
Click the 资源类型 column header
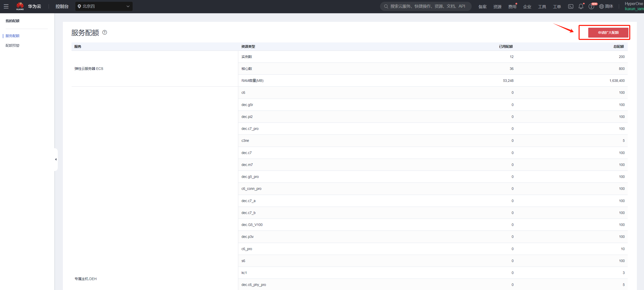point(248,47)
